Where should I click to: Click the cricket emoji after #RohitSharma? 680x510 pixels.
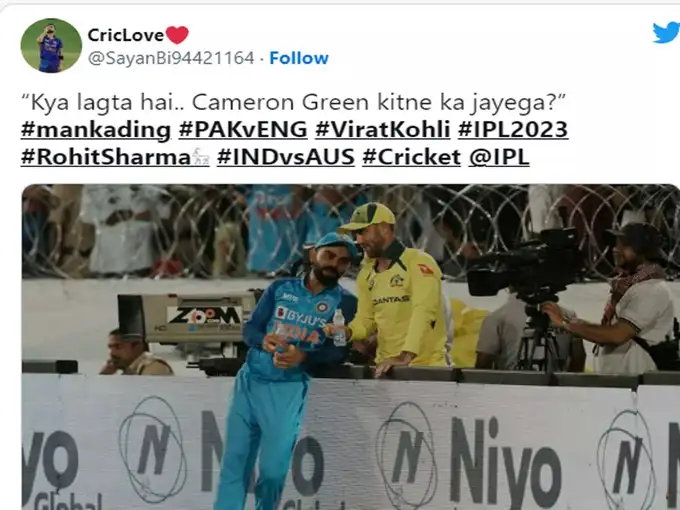[201, 157]
